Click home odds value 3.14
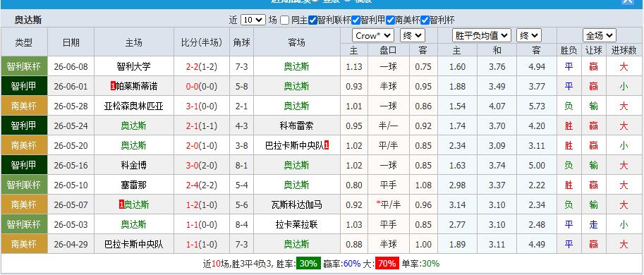 point(457,204)
